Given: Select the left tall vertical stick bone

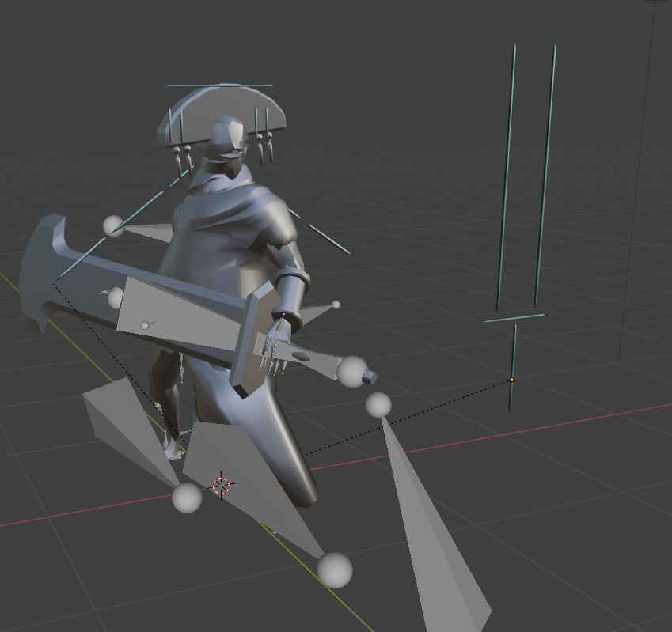Looking at the screenshot, I should click(x=506, y=178).
